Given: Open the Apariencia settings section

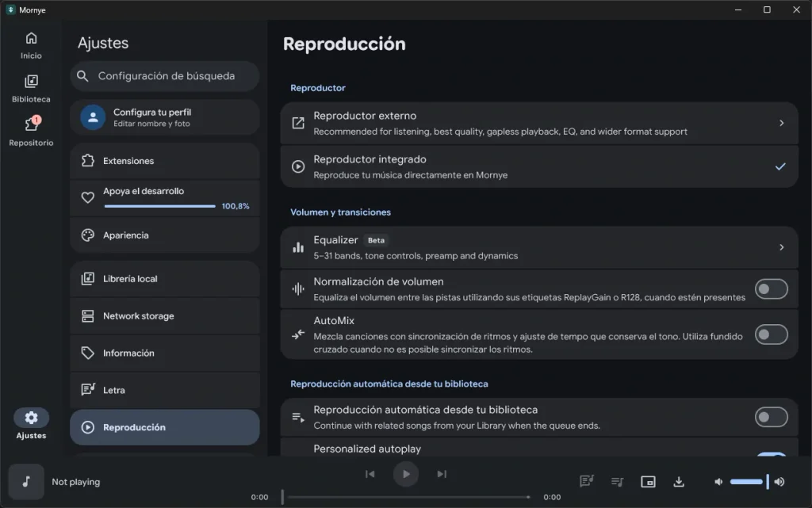Looking at the screenshot, I should coord(165,235).
